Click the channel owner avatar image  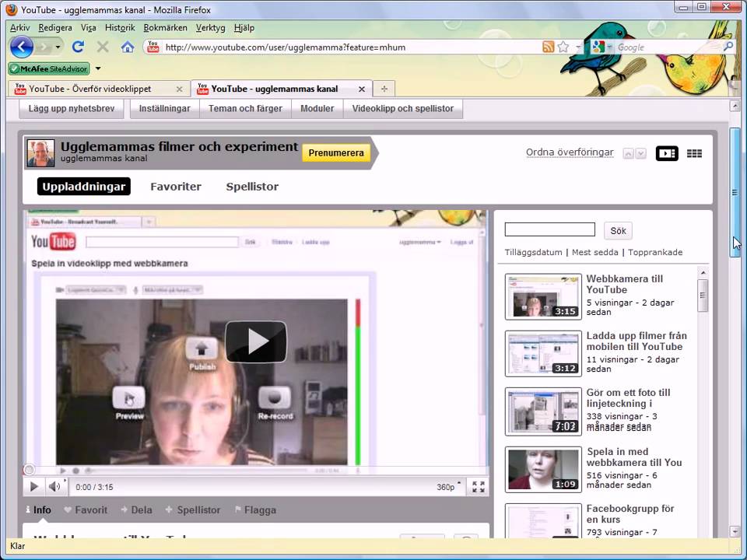(x=40, y=153)
